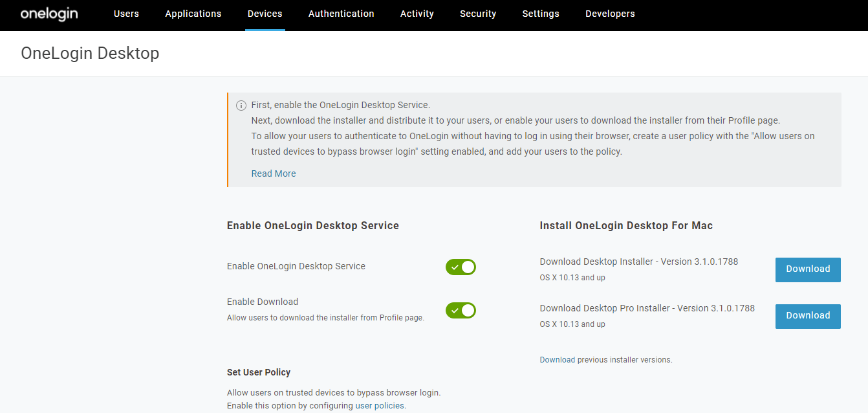The image size is (868, 413).
Task: Open the Settings section
Action: pos(540,14)
